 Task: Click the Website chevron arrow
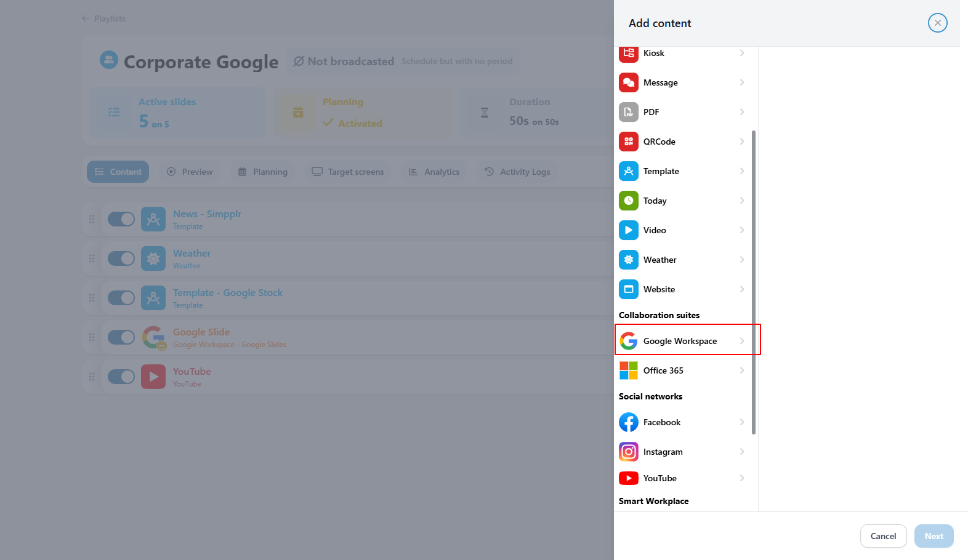pos(742,289)
